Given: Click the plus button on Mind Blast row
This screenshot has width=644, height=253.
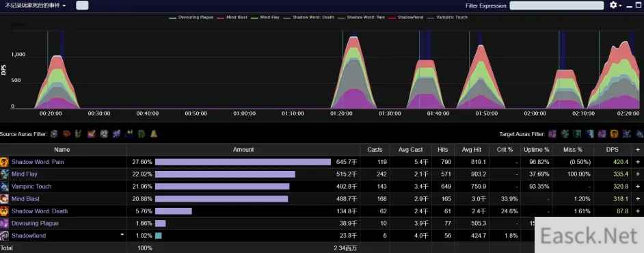Looking at the screenshot, I should pos(638,199).
